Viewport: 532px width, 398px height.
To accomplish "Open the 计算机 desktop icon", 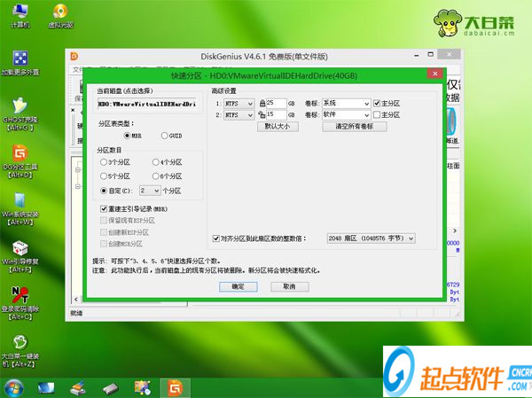I will pyautogui.click(x=20, y=15).
